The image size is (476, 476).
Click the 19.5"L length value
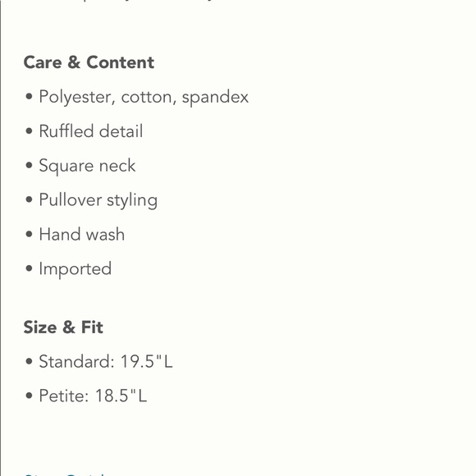coord(147,362)
